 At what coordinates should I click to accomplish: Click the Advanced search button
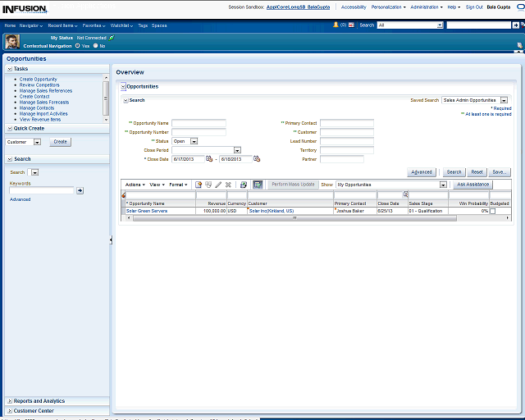(422, 172)
